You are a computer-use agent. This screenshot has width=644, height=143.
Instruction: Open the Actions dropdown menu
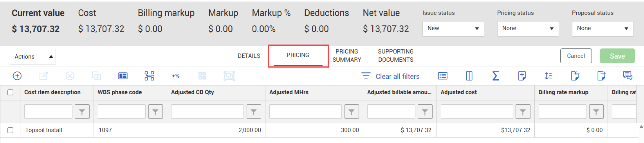(x=33, y=57)
